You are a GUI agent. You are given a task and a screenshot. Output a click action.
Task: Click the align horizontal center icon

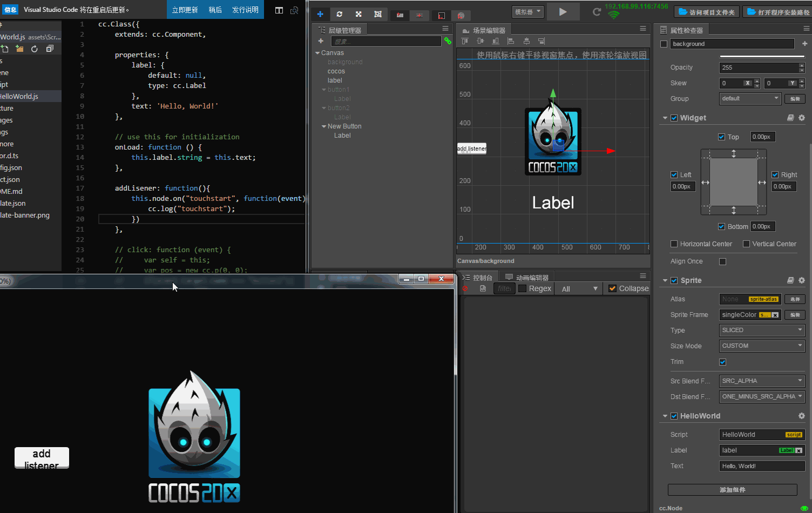tap(526, 41)
